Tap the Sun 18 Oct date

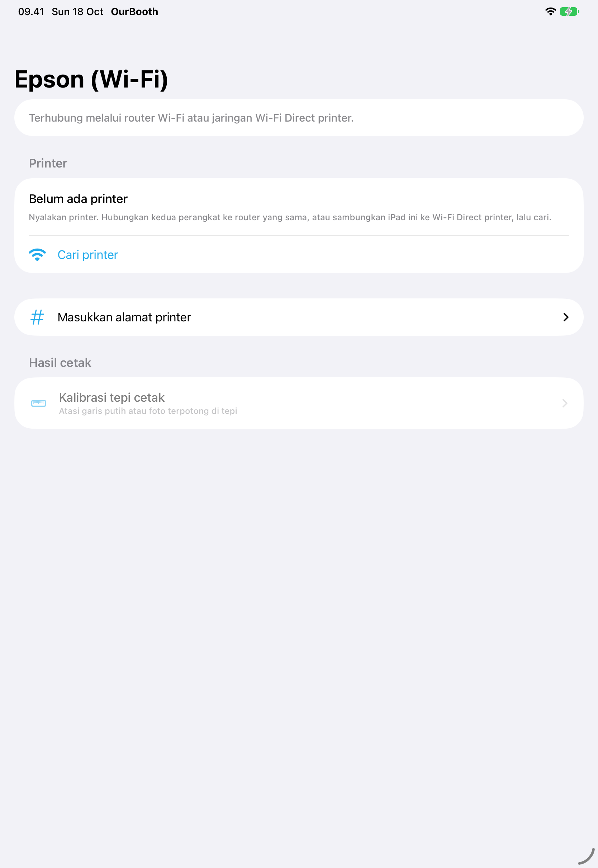[x=77, y=11]
